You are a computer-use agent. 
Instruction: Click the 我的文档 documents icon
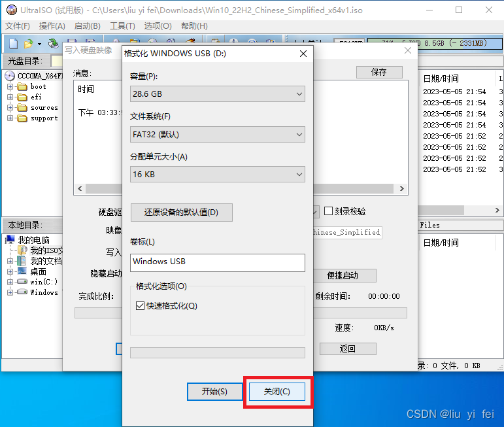click(22, 261)
